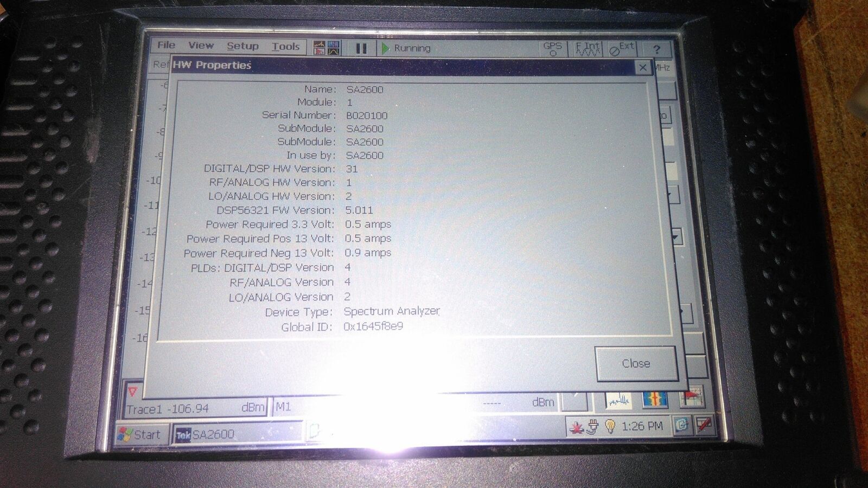Click the Global ID value 0x1645f8e9
The width and height of the screenshot is (868, 488).
point(373,326)
